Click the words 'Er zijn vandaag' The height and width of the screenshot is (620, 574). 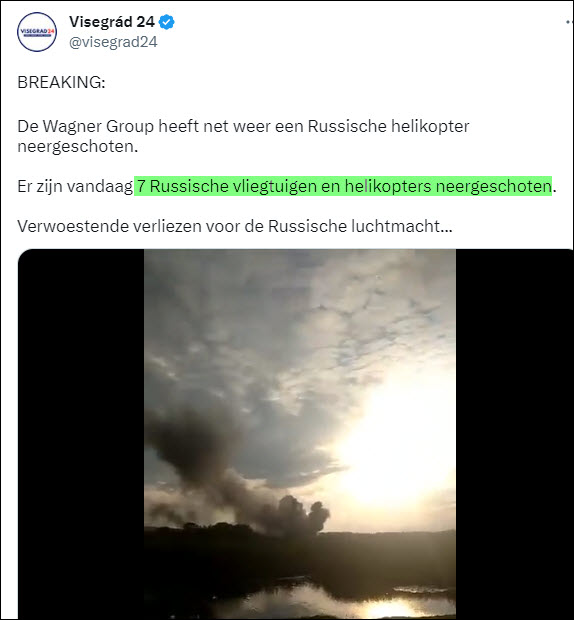(75, 187)
